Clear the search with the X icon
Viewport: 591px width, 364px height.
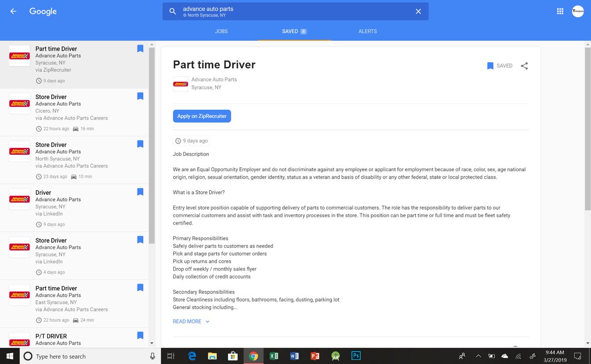(x=418, y=11)
